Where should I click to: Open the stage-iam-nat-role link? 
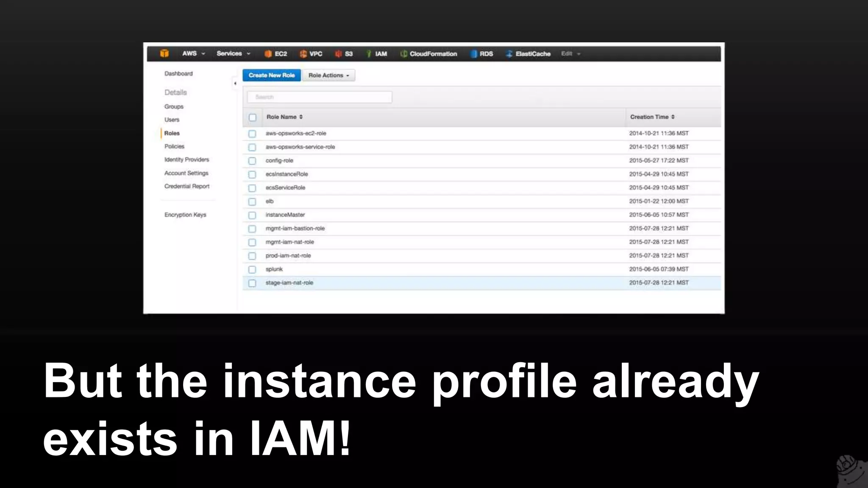point(289,283)
